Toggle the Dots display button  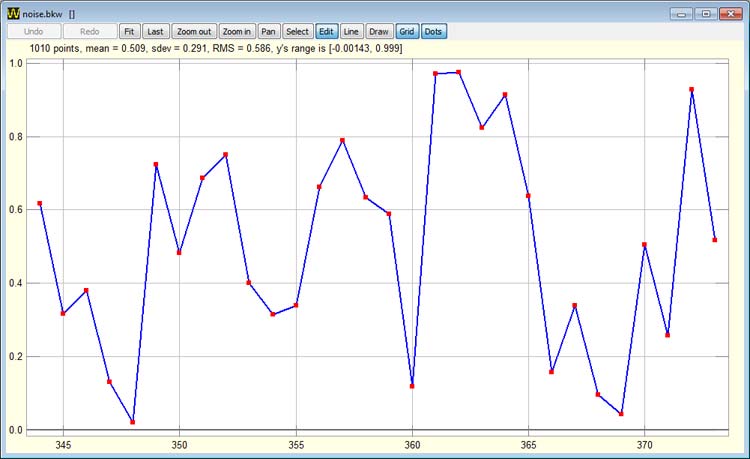[x=434, y=32]
